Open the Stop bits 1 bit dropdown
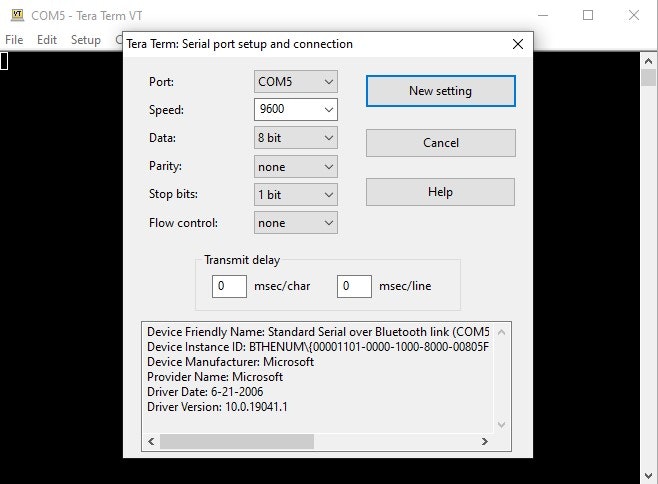The height and width of the screenshot is (484, 658). point(295,195)
